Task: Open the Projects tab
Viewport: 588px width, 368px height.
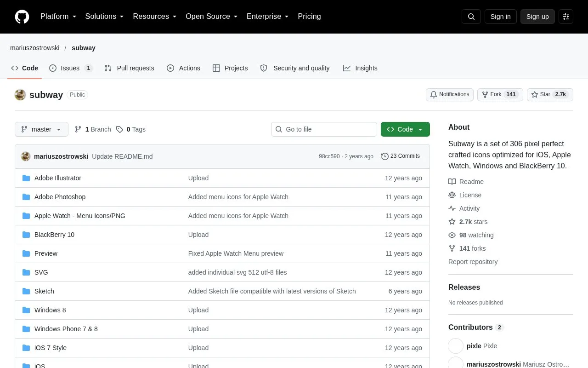Action: tap(230, 68)
